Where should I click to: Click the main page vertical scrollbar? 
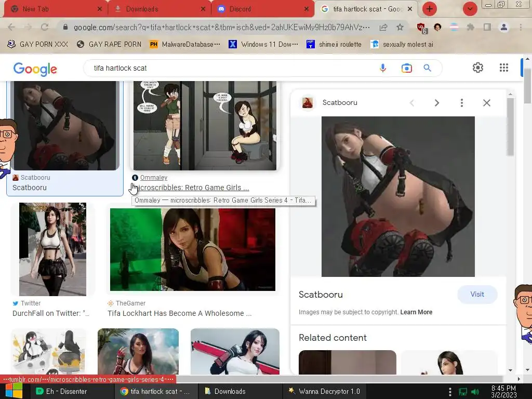pyautogui.click(x=527, y=86)
